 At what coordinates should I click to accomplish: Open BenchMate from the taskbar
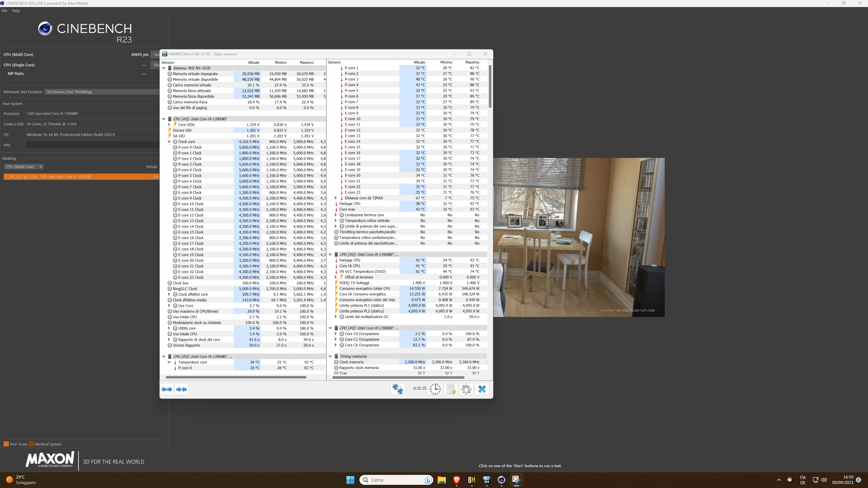click(x=471, y=480)
